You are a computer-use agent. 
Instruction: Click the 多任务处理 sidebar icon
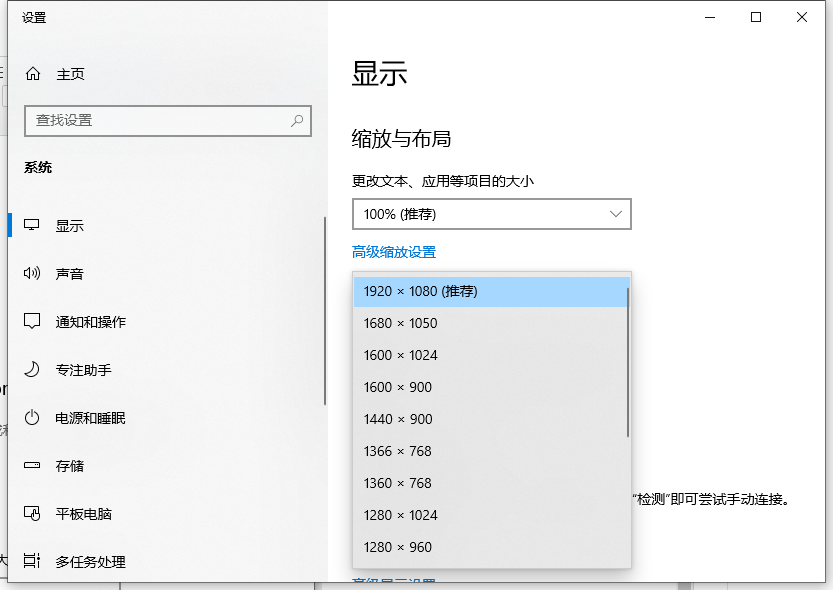click(x=33, y=562)
